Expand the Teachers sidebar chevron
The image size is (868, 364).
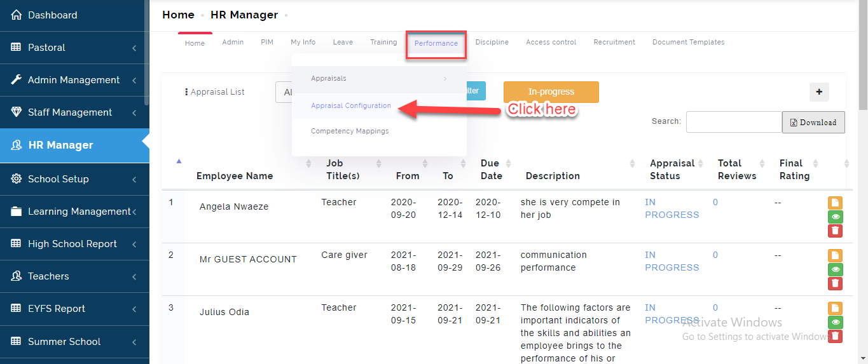(134, 277)
